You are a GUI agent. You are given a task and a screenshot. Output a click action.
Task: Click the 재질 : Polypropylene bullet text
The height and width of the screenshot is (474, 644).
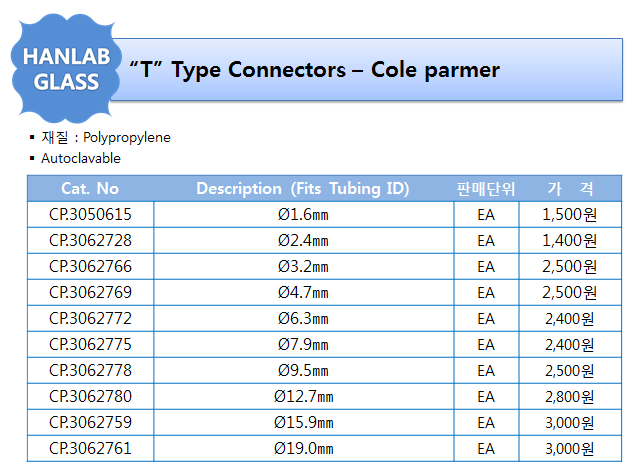106,137
